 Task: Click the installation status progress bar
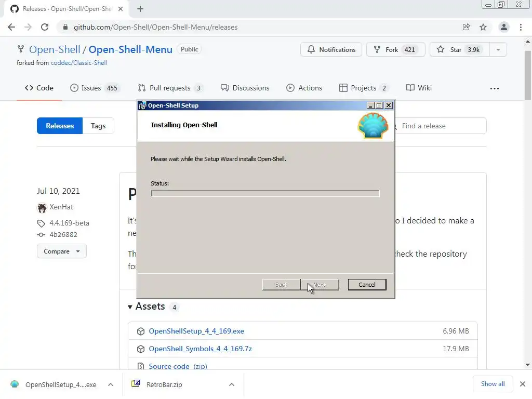(265, 193)
